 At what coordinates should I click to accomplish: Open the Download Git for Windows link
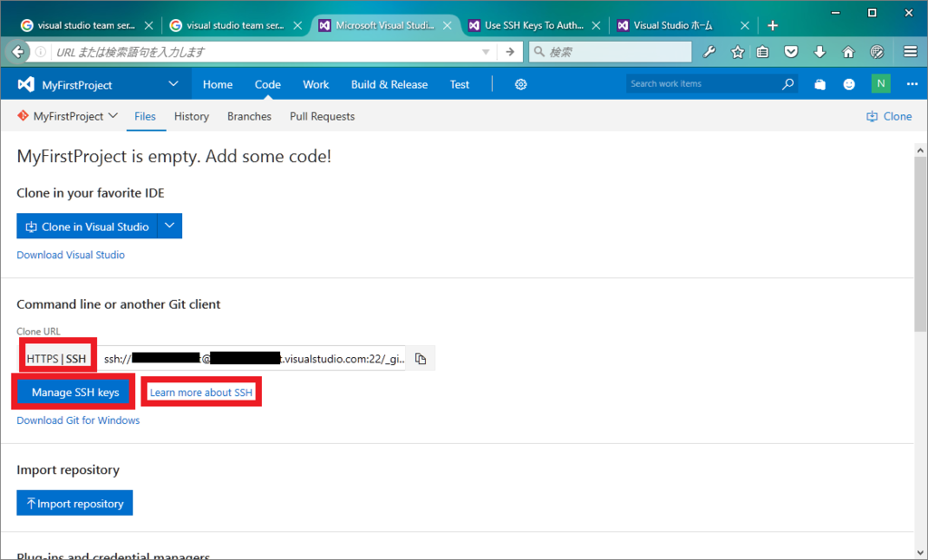pos(78,420)
